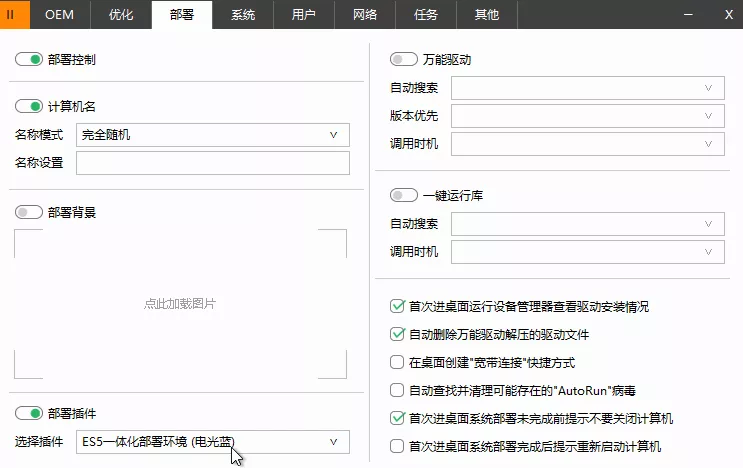Click into the 名称设置 text field

pyautogui.click(x=213, y=163)
